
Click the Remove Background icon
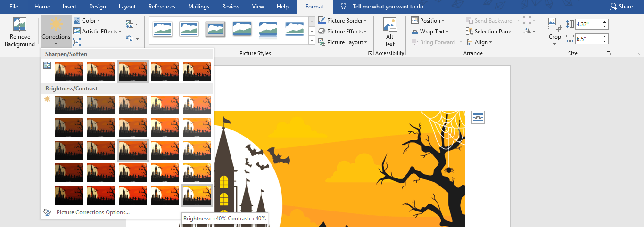click(x=20, y=25)
